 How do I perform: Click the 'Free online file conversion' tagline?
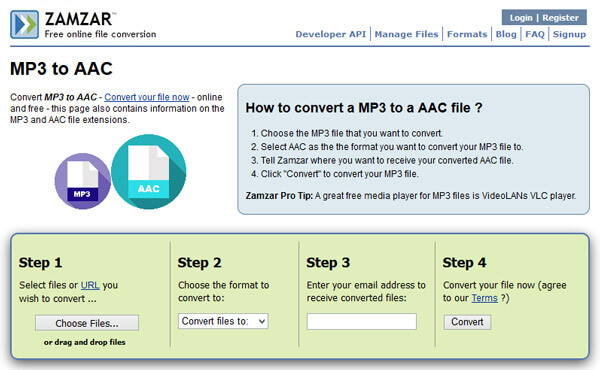100,34
